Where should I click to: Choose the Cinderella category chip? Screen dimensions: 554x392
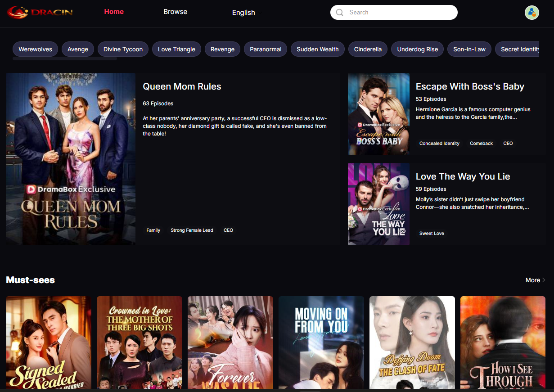click(x=368, y=50)
